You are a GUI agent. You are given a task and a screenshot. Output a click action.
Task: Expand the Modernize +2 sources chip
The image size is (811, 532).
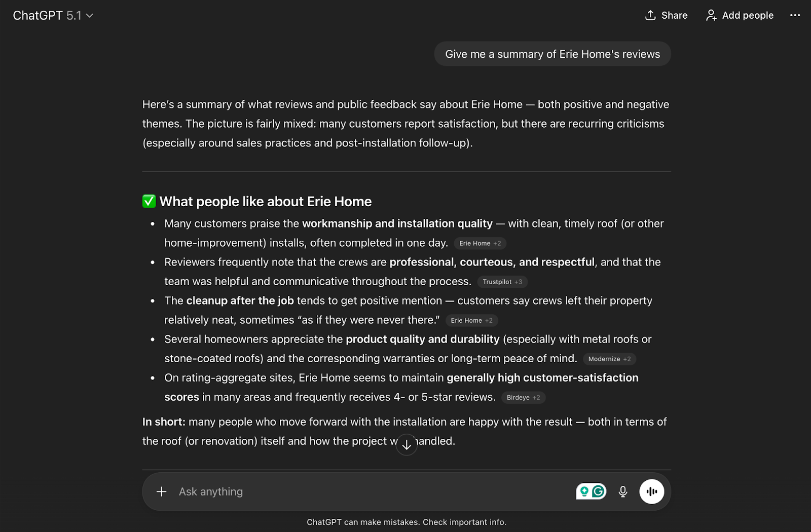click(x=609, y=359)
